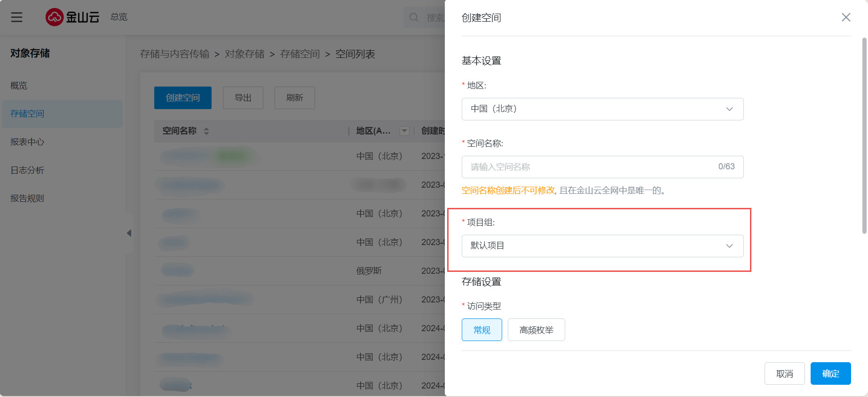Click the 导出 button

tap(243, 98)
